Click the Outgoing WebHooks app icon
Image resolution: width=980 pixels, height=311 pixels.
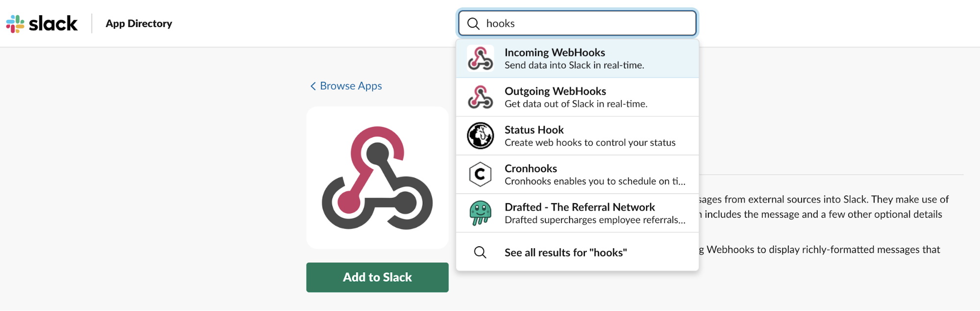click(x=480, y=97)
